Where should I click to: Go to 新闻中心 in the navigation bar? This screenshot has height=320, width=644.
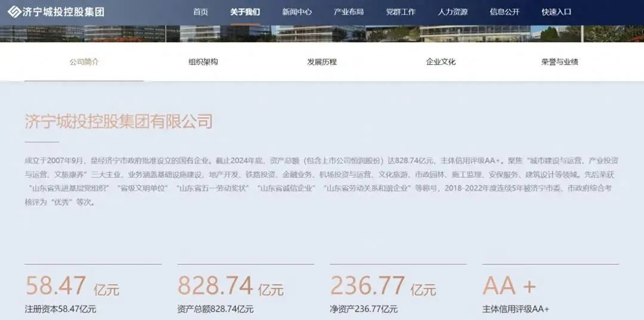click(x=297, y=12)
